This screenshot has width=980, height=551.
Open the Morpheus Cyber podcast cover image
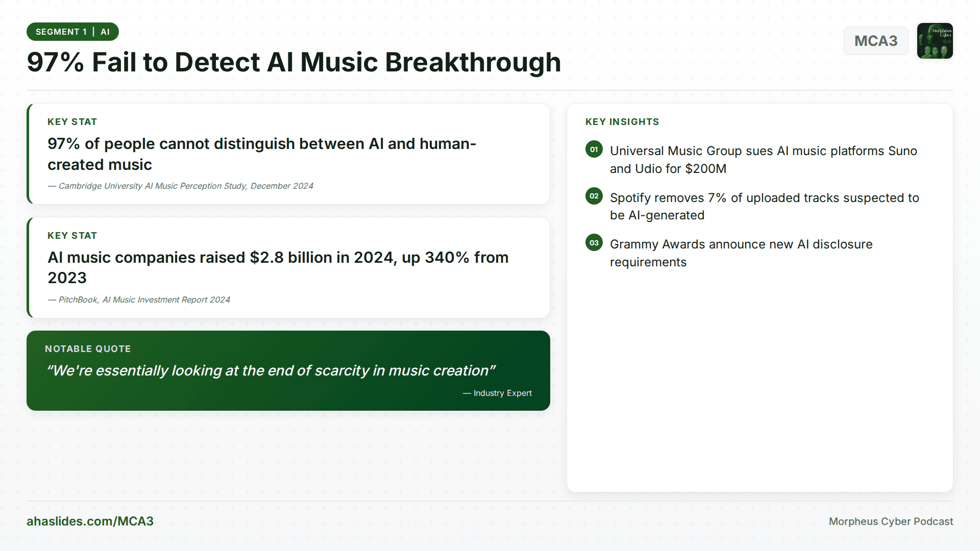[935, 41]
